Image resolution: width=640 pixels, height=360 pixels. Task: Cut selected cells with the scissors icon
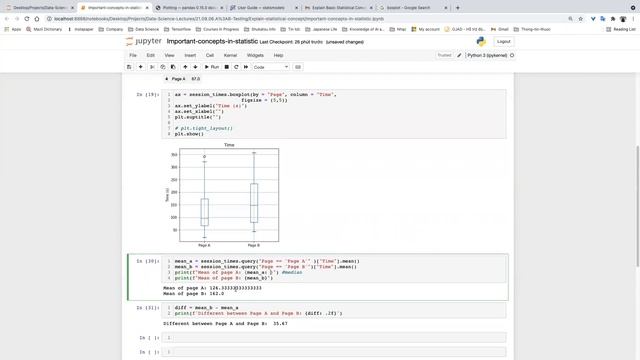[x=152, y=67]
